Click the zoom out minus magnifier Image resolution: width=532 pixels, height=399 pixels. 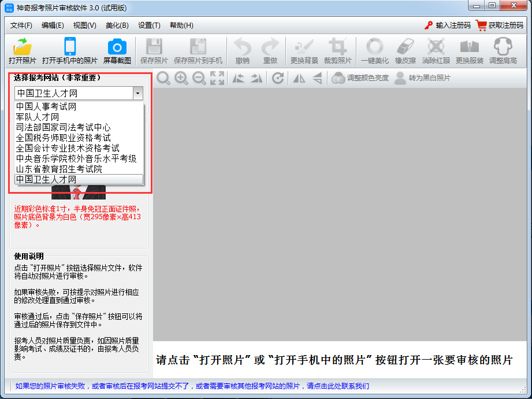click(199, 78)
